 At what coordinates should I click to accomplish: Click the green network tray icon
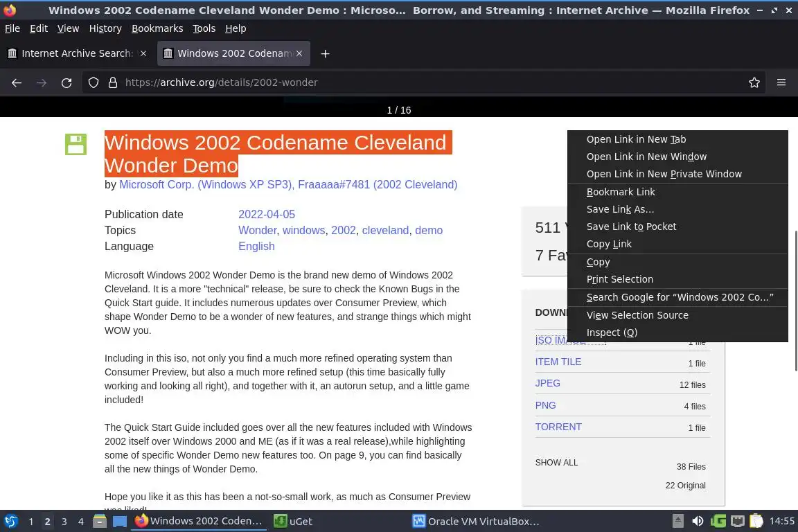(718, 521)
